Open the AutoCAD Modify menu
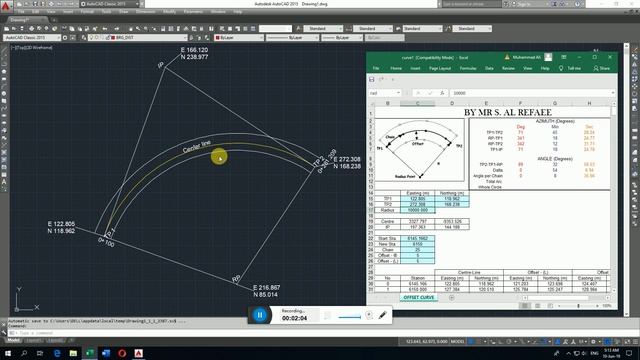The width and height of the screenshot is (640, 360). [170, 12]
